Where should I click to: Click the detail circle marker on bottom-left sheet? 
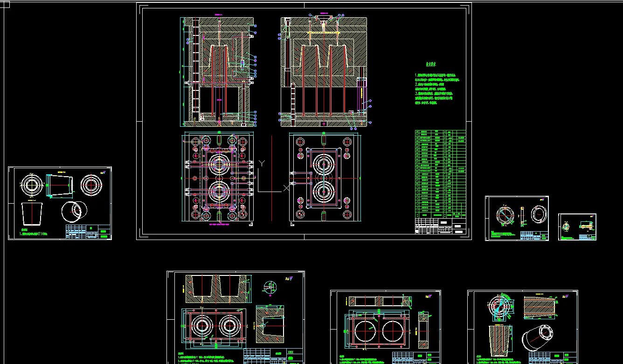[x=270, y=287]
